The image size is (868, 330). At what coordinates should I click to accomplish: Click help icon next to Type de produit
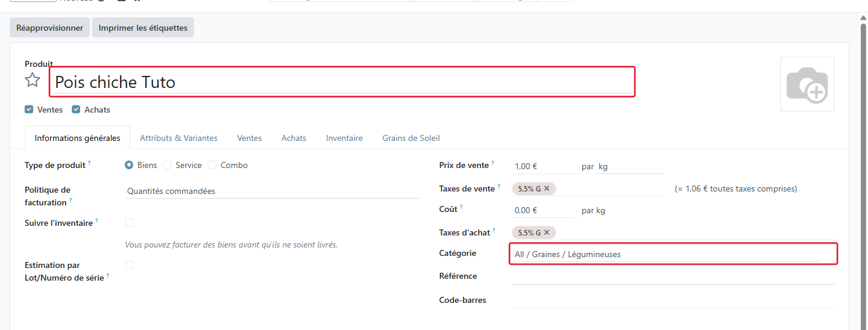[89, 163]
